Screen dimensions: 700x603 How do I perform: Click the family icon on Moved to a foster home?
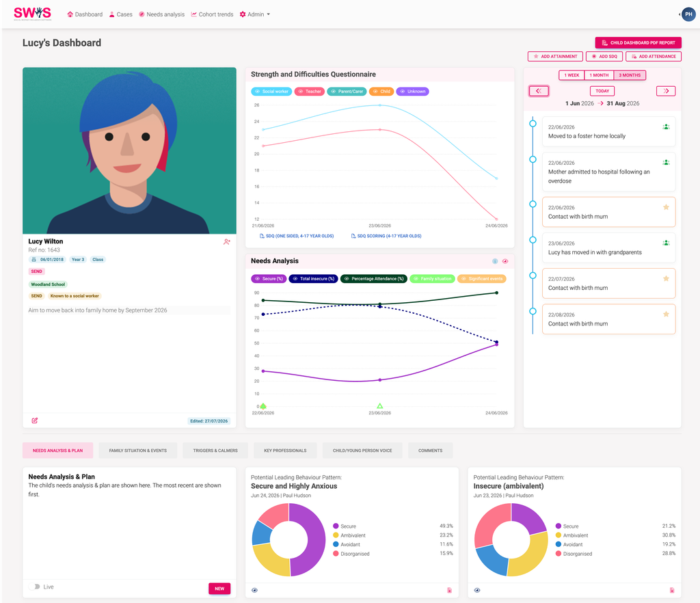666,126
